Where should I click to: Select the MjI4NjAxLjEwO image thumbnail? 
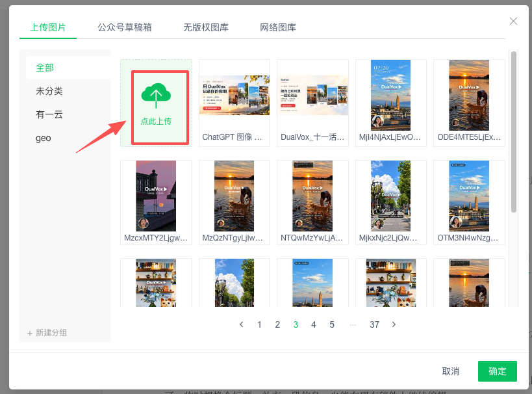[391, 103]
